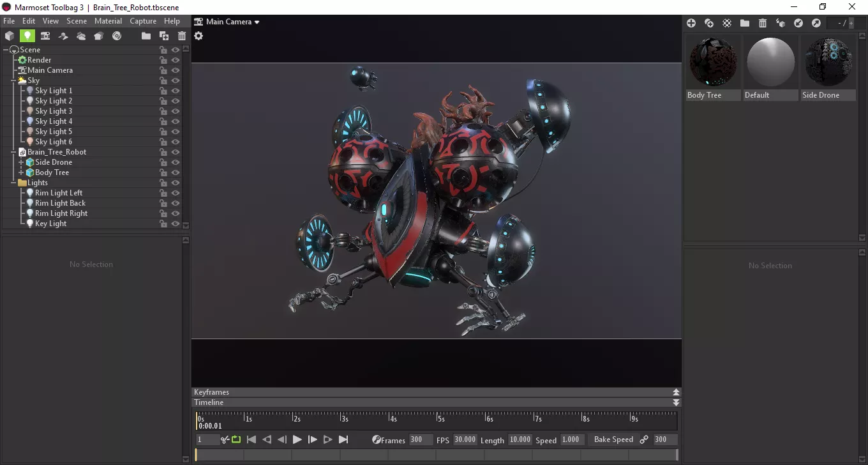This screenshot has width=868, height=465.
Task: Click the Bake Speed button
Action: pos(613,439)
